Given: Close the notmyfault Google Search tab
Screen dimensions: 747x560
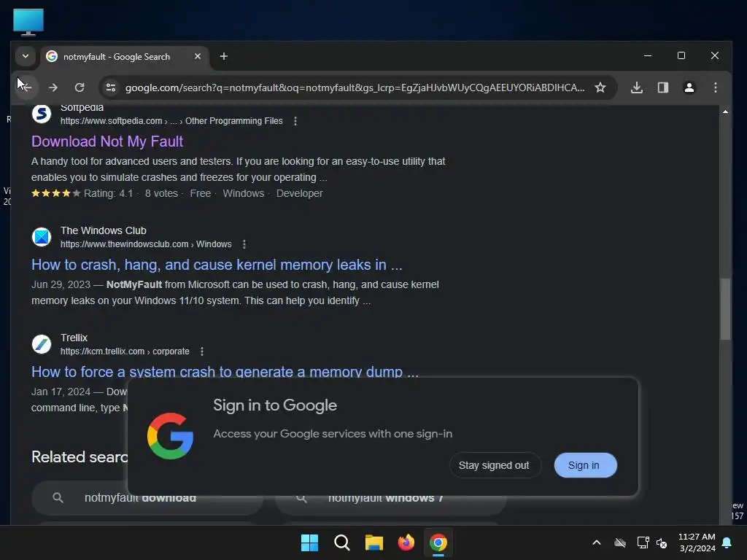Looking at the screenshot, I should coord(197,56).
